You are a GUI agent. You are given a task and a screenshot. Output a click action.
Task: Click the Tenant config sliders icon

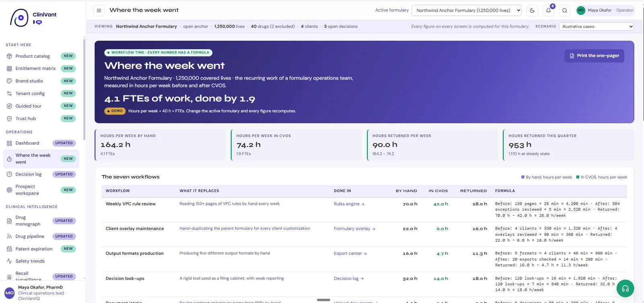(9, 93)
